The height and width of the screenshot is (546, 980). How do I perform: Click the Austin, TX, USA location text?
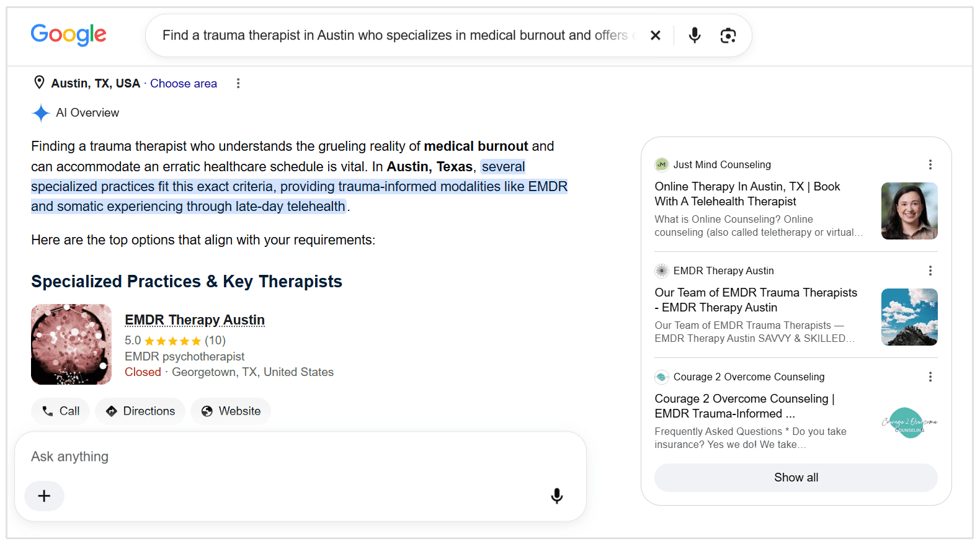click(96, 83)
